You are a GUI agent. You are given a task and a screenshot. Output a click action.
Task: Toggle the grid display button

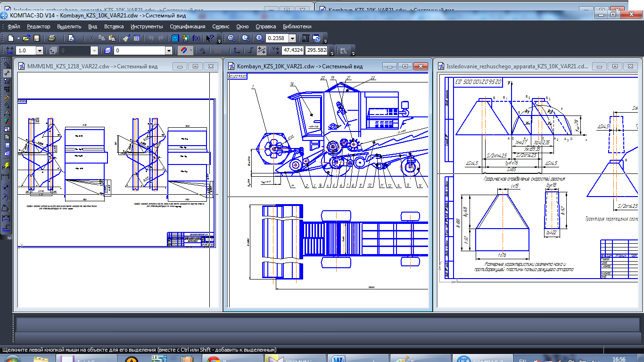(x=216, y=50)
